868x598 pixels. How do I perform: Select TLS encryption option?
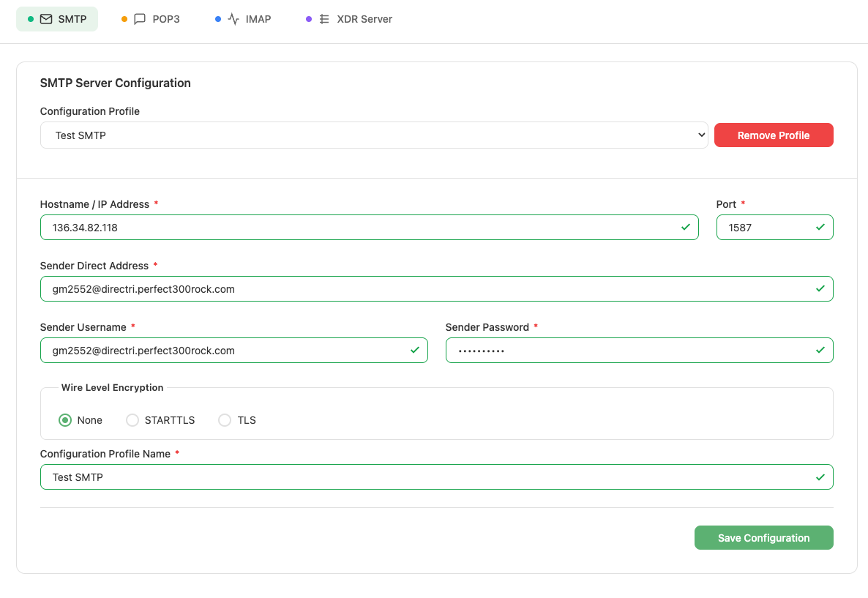(x=225, y=420)
